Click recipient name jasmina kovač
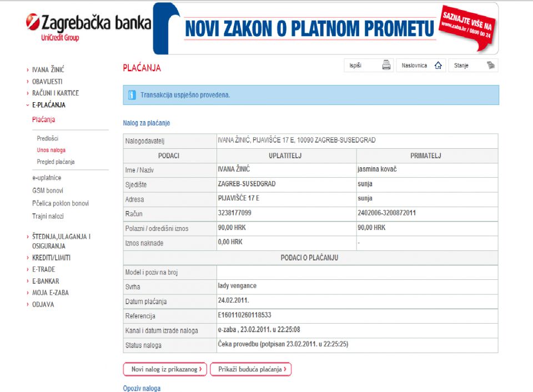 pyautogui.click(x=377, y=169)
